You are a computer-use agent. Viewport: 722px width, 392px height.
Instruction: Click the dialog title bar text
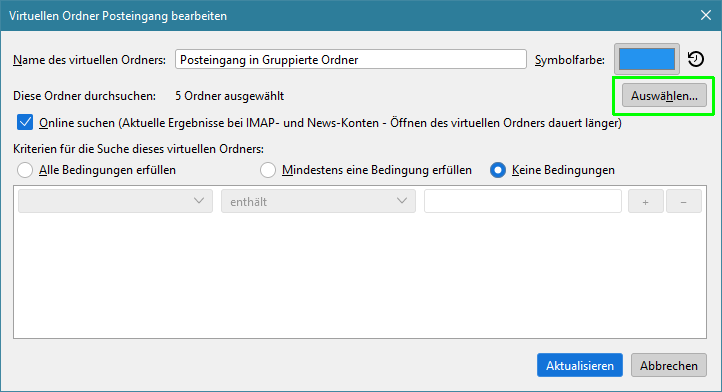coord(118,16)
